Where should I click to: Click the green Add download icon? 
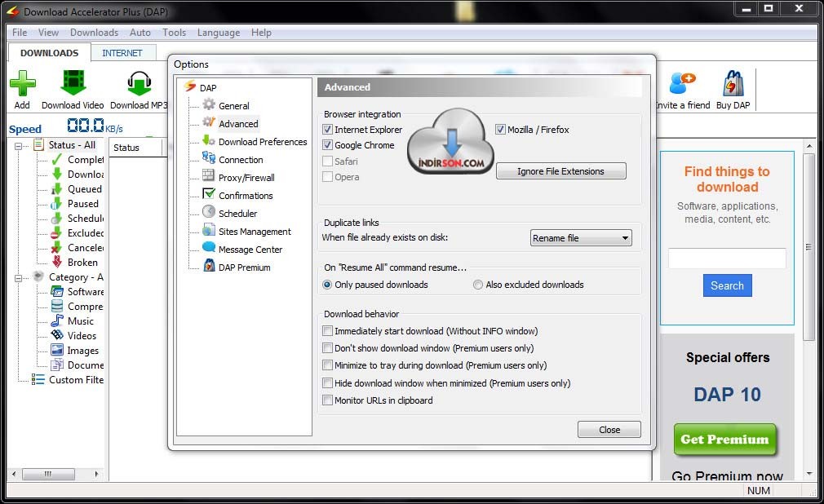click(x=23, y=83)
